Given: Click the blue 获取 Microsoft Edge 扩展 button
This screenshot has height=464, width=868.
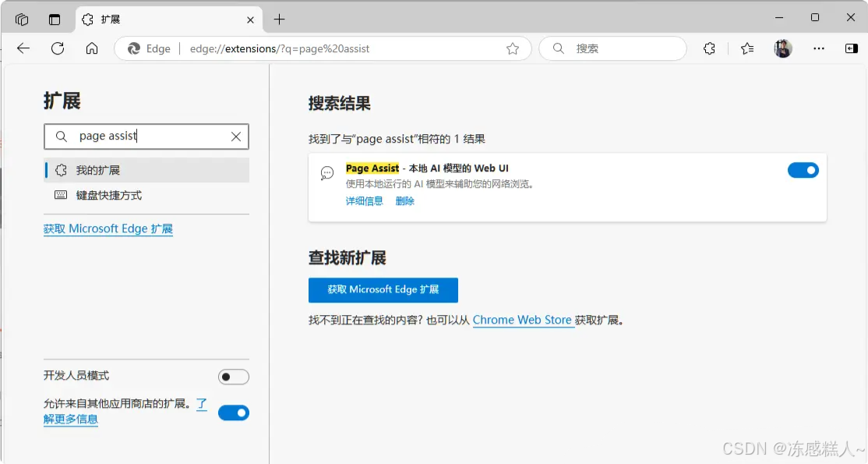Looking at the screenshot, I should (x=383, y=290).
